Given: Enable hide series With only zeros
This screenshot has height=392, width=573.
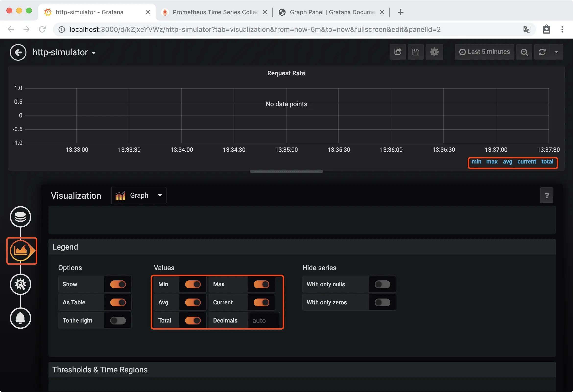Looking at the screenshot, I should point(382,302).
